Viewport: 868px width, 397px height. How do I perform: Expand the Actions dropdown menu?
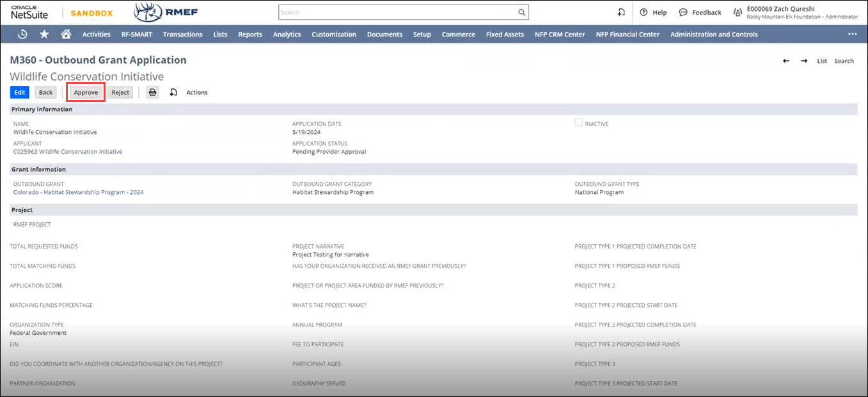(x=196, y=92)
